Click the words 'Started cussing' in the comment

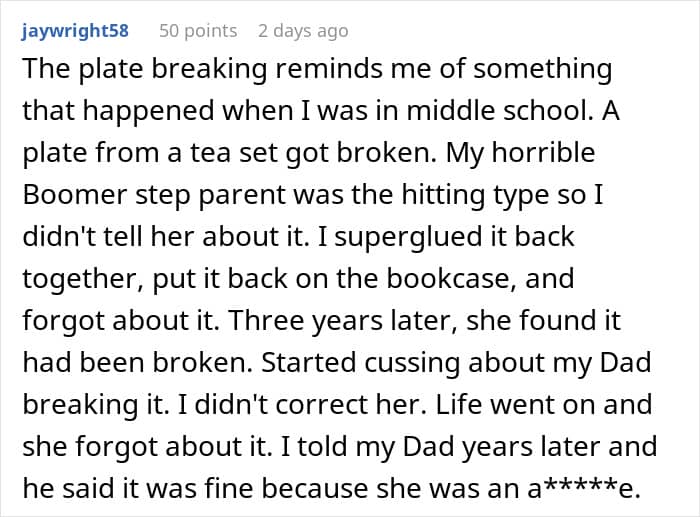point(360,363)
